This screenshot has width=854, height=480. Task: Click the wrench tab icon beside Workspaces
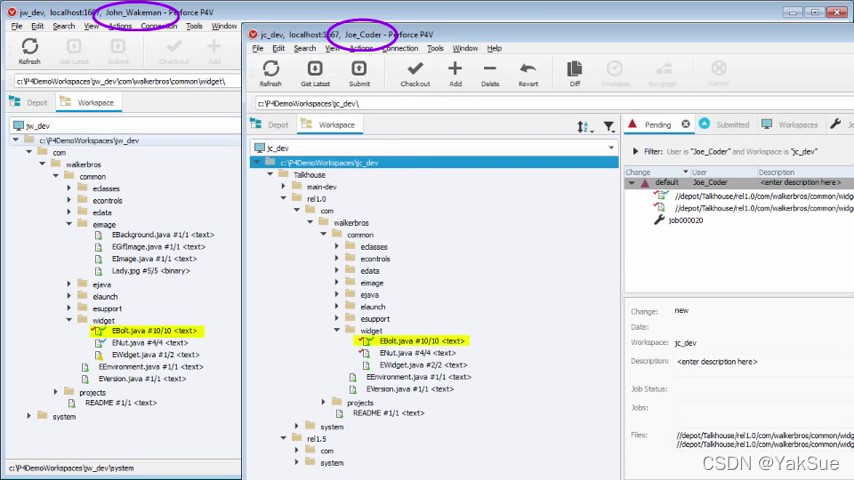[835, 124]
